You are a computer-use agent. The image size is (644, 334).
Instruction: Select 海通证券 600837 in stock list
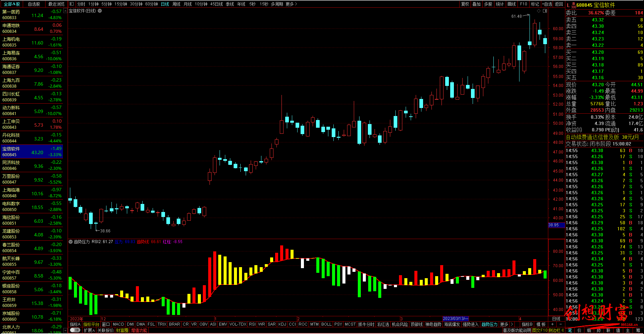tap(32, 70)
